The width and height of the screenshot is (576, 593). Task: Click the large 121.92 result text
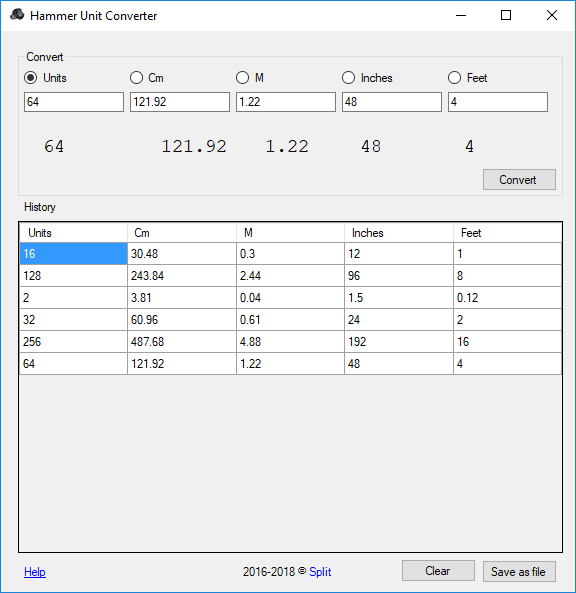pyautogui.click(x=194, y=147)
